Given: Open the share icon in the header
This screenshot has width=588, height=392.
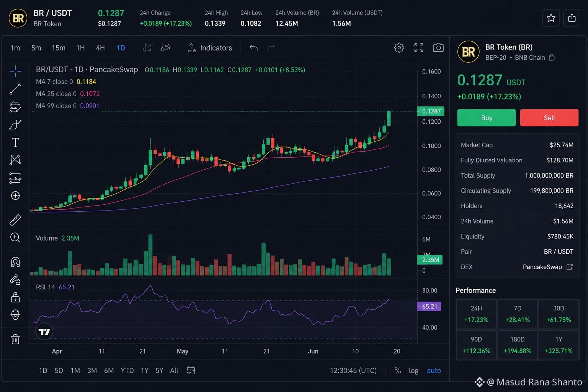Looking at the screenshot, I should click(572, 18).
